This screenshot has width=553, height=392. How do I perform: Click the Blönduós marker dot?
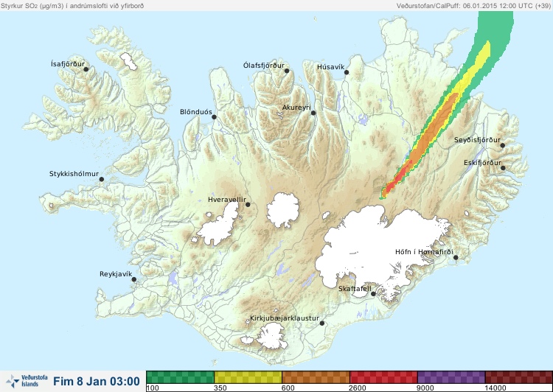tap(214, 117)
